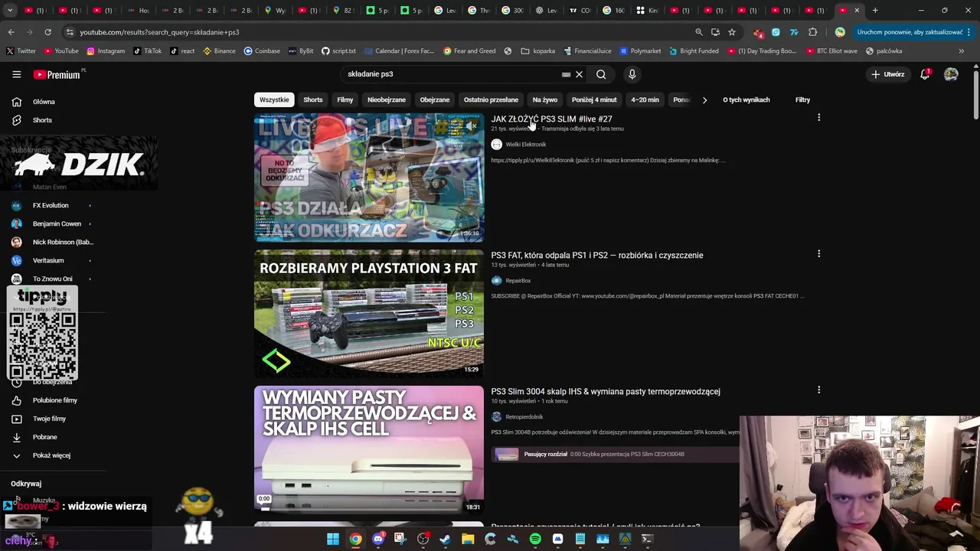Select the Ostatnio przesłane filter chip
The height and width of the screenshot is (551, 980).
(x=491, y=99)
